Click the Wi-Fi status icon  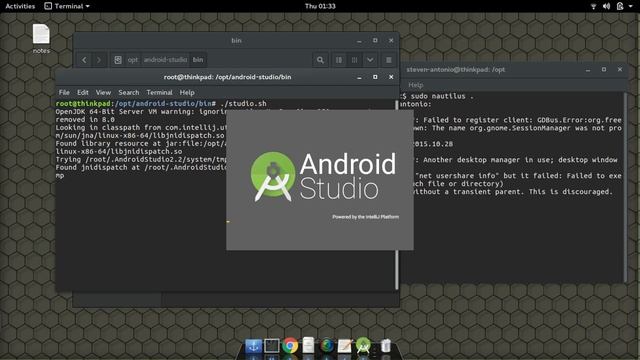tap(593, 6)
